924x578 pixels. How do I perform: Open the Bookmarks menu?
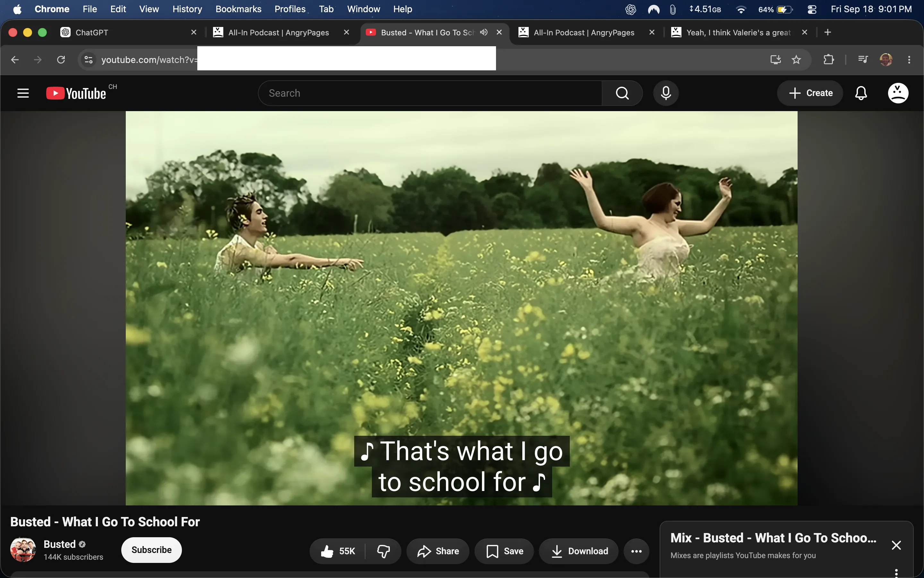coord(238,9)
